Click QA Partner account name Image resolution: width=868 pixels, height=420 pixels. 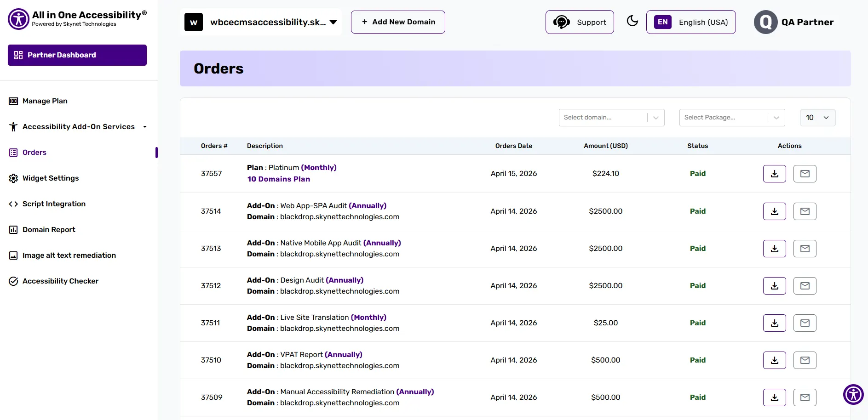pyautogui.click(x=807, y=22)
